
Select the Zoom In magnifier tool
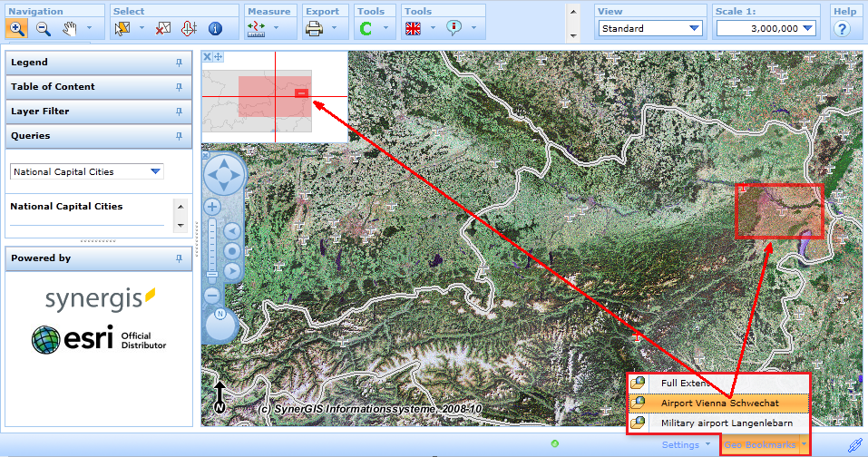tap(16, 28)
